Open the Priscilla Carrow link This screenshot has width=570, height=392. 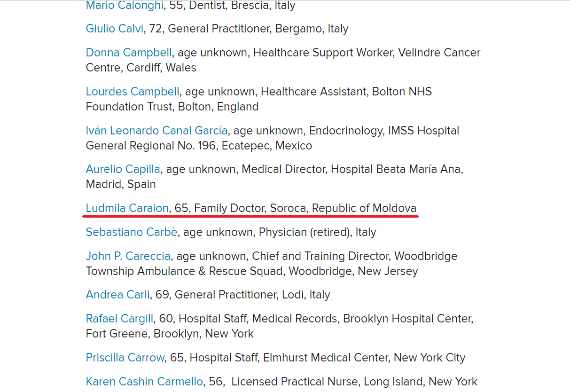point(125,358)
